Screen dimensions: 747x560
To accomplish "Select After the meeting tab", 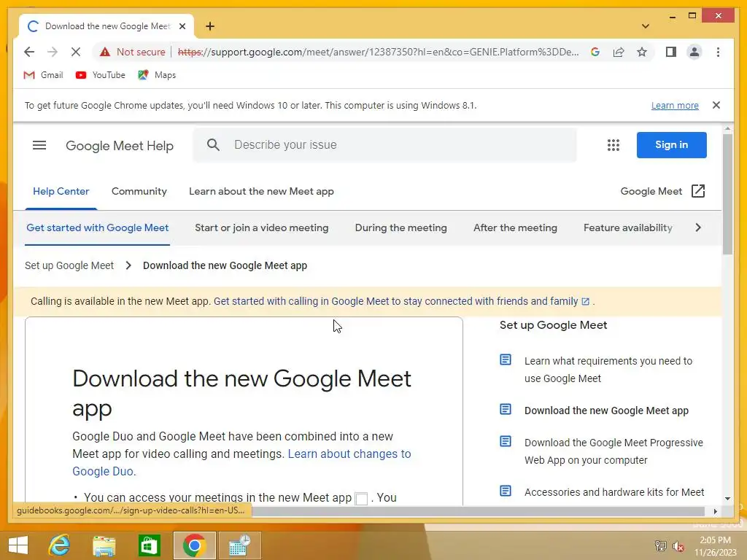I will click(x=515, y=227).
